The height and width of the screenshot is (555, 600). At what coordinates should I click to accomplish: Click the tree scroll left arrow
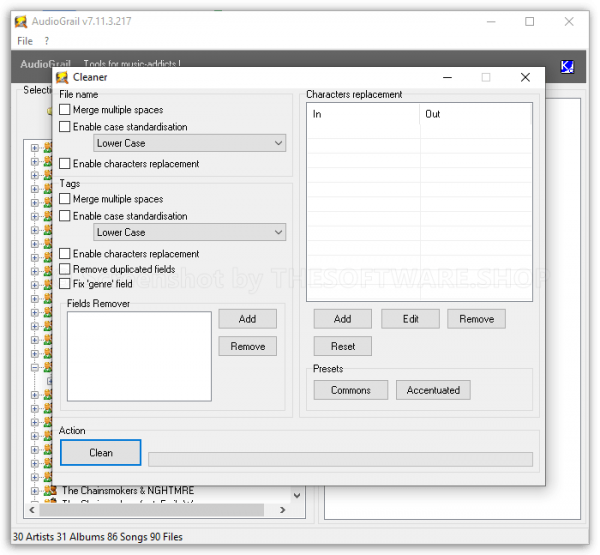click(32, 510)
